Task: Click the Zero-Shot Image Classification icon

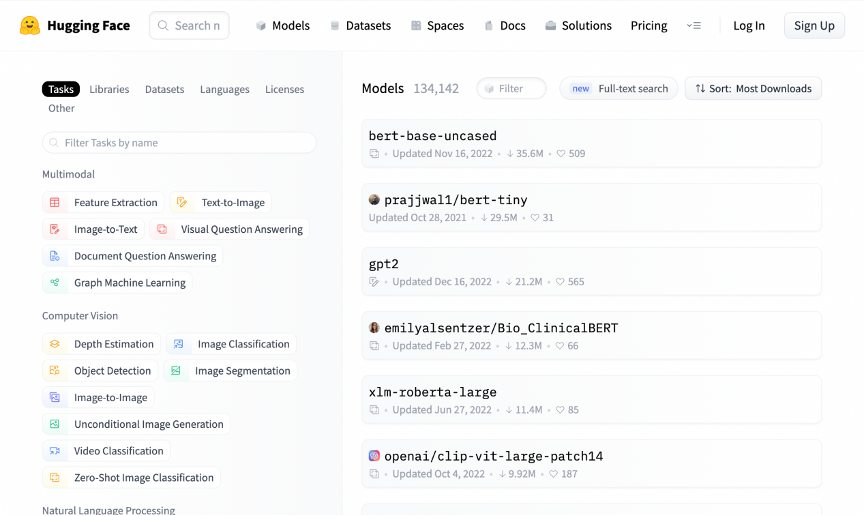Action: [55, 478]
